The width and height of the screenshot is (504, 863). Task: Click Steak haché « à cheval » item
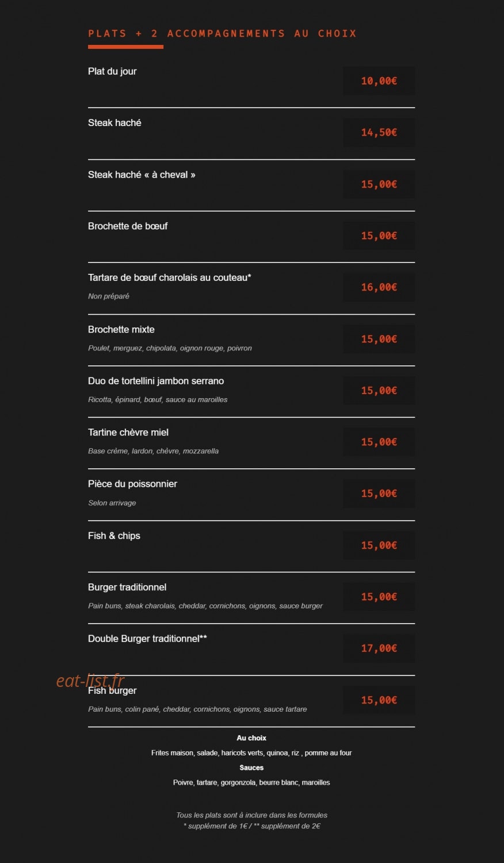coord(142,174)
